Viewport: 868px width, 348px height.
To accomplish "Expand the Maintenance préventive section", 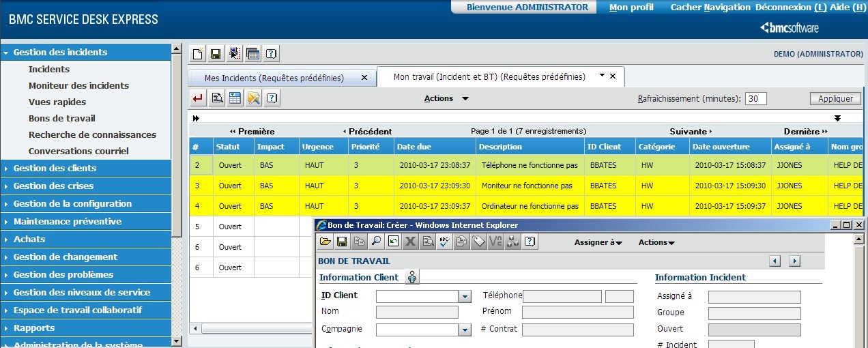I will point(86,221).
